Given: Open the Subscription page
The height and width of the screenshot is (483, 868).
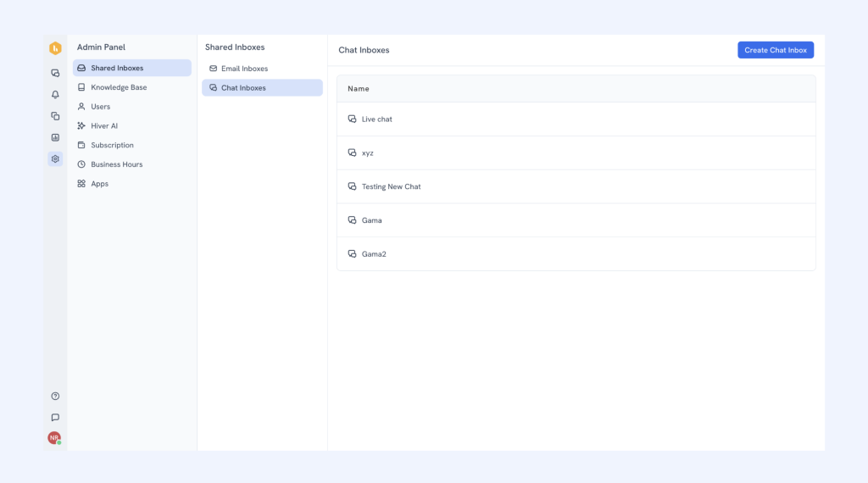Looking at the screenshot, I should (112, 145).
